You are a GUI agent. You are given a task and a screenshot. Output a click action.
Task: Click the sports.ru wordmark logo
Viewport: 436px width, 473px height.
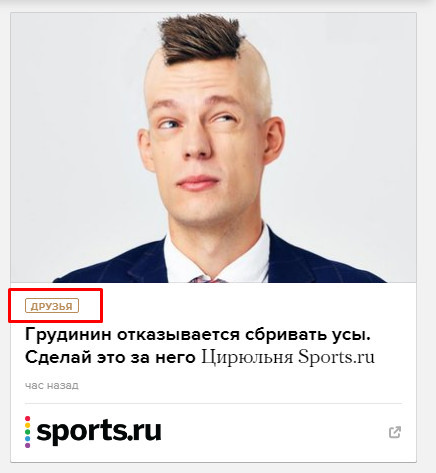99,431
